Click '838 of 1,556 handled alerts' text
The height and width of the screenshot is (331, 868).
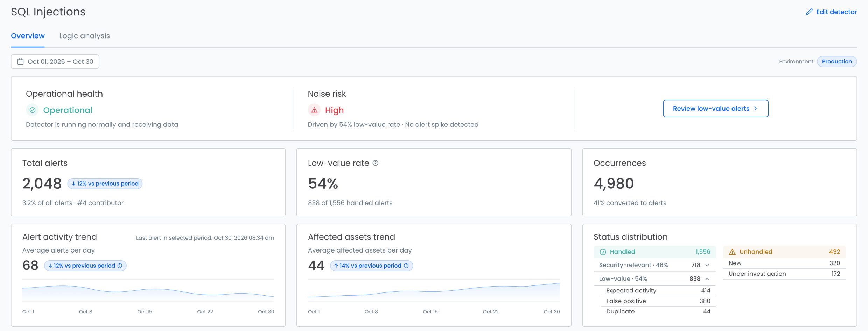pyautogui.click(x=350, y=203)
